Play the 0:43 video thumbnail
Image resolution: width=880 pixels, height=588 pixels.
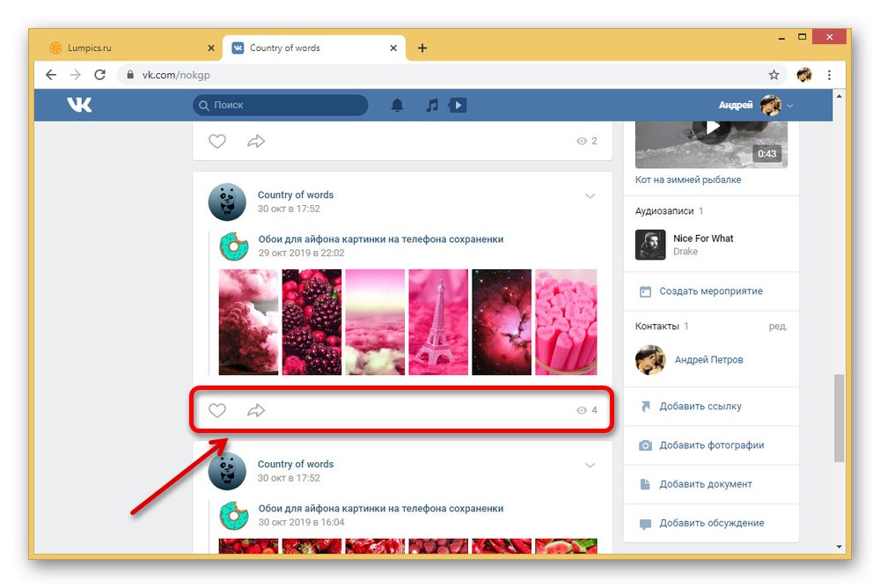point(711,145)
